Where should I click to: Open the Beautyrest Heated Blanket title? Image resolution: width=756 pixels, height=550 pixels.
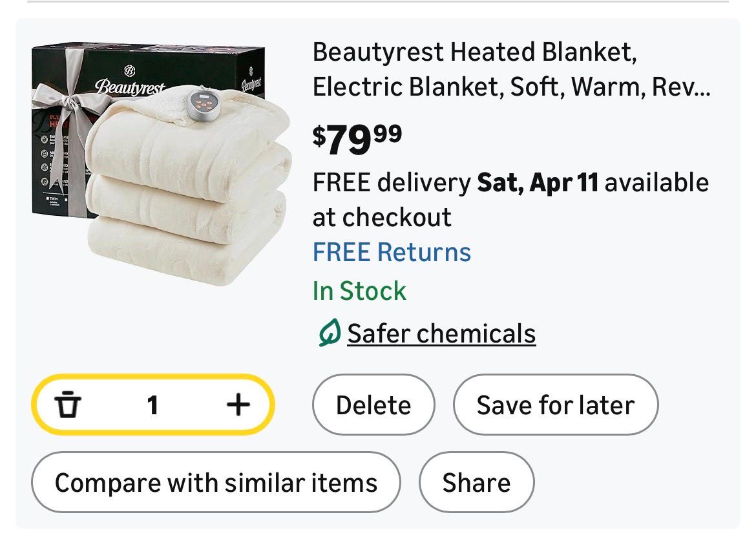[x=474, y=52]
